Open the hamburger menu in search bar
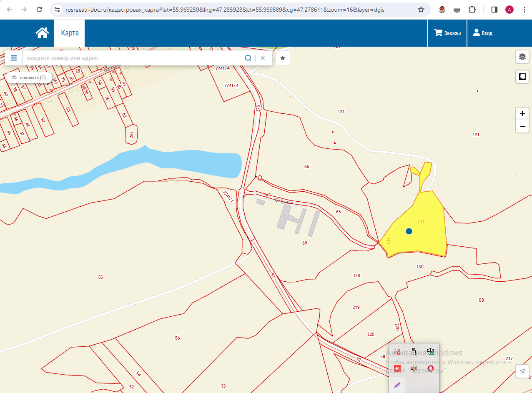 point(14,58)
